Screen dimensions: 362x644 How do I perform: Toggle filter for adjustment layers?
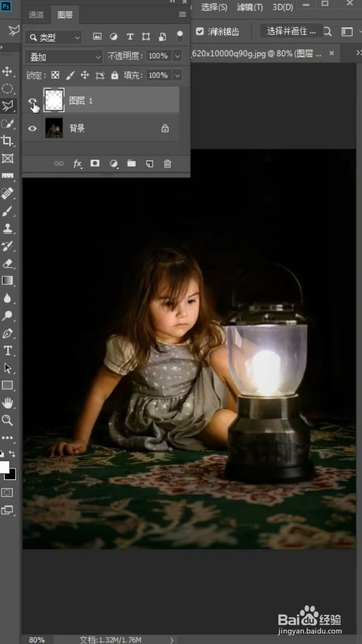(114, 37)
